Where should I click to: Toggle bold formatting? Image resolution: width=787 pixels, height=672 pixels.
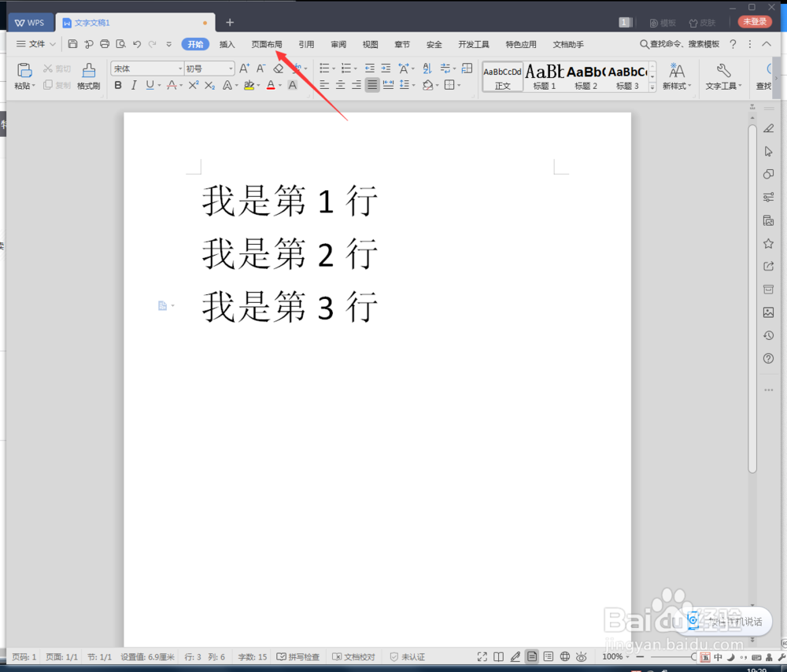[118, 85]
